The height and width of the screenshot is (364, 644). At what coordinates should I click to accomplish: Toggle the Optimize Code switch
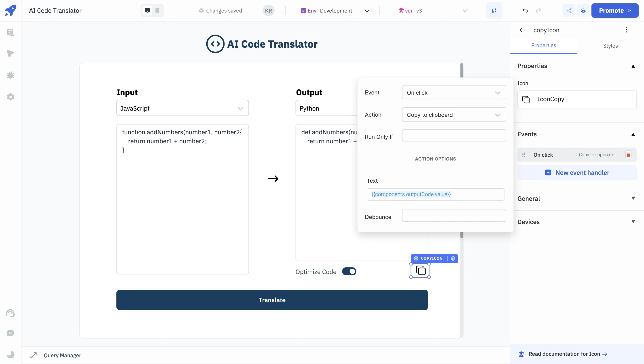coord(349,271)
